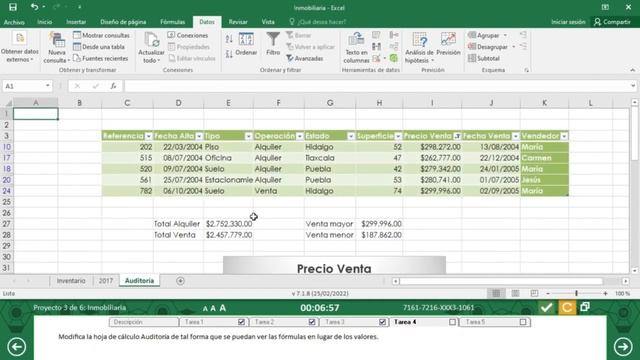This screenshot has width=640, height=360.
Task: Expand the formula bar arrow
Action: [x=633, y=86]
